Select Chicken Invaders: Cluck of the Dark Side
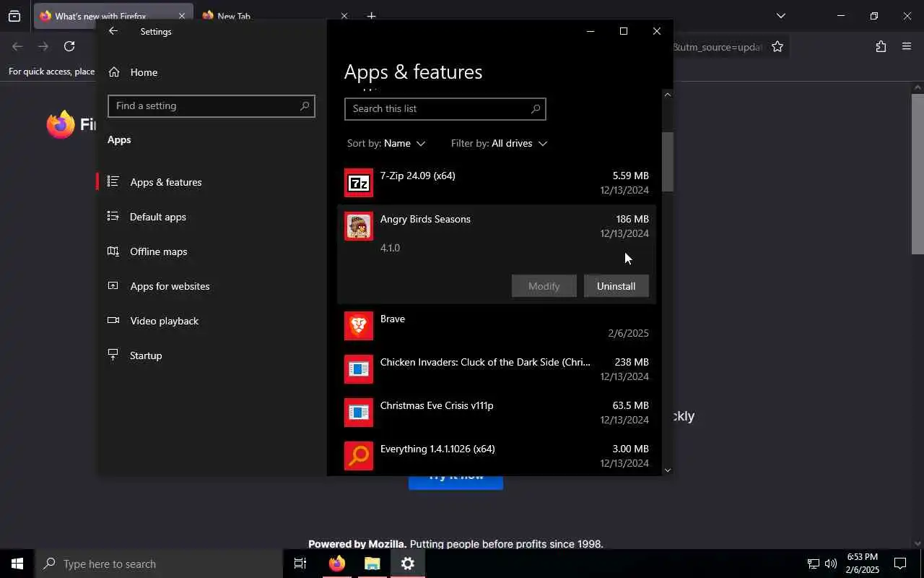The image size is (924, 578). coord(496,369)
